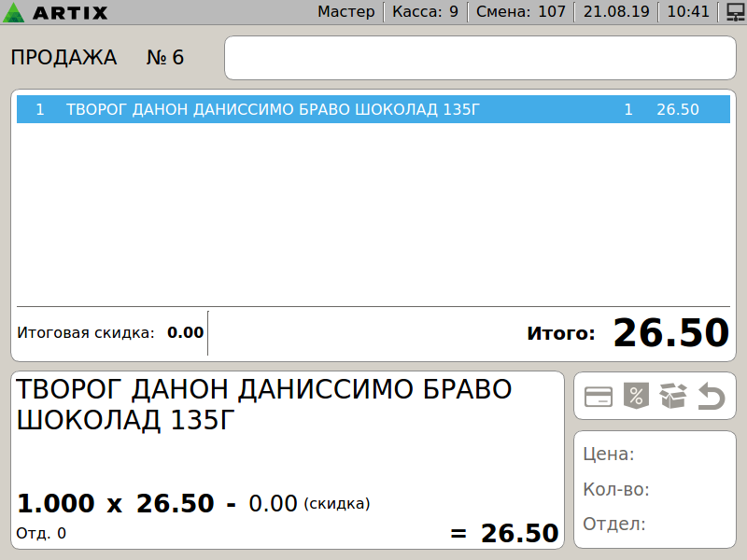Image resolution: width=747 pixels, height=560 pixels.
Task: Click the 10:41 clock display
Action: 689,12
